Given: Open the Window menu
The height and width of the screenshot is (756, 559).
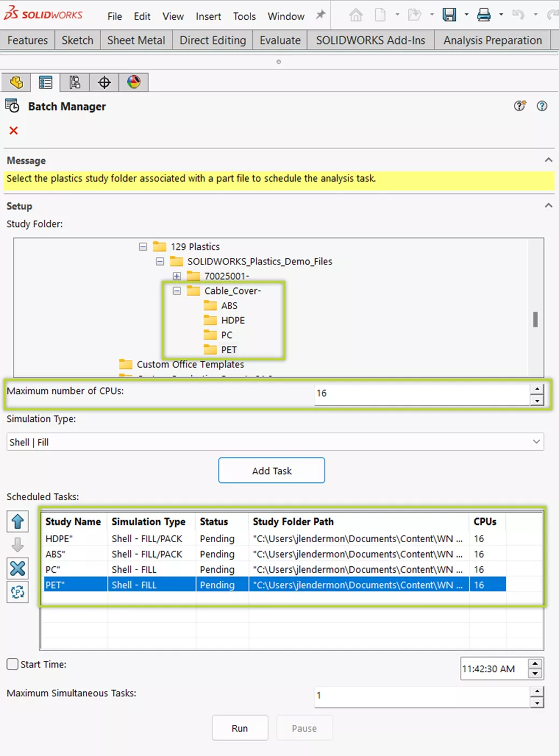Looking at the screenshot, I should point(286,17).
